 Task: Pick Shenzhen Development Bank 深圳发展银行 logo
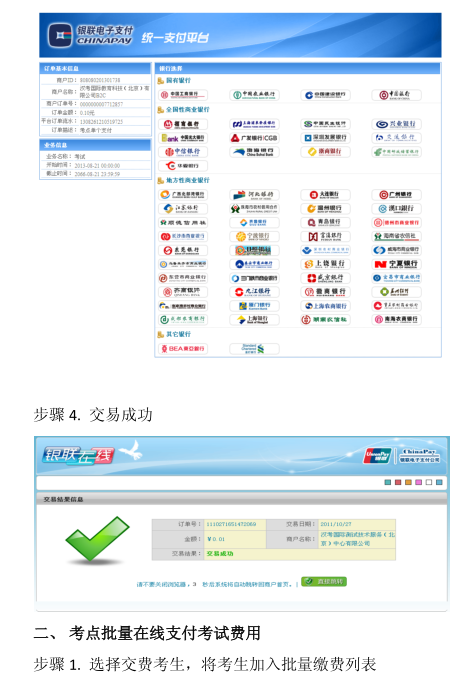pyautogui.click(x=325, y=138)
